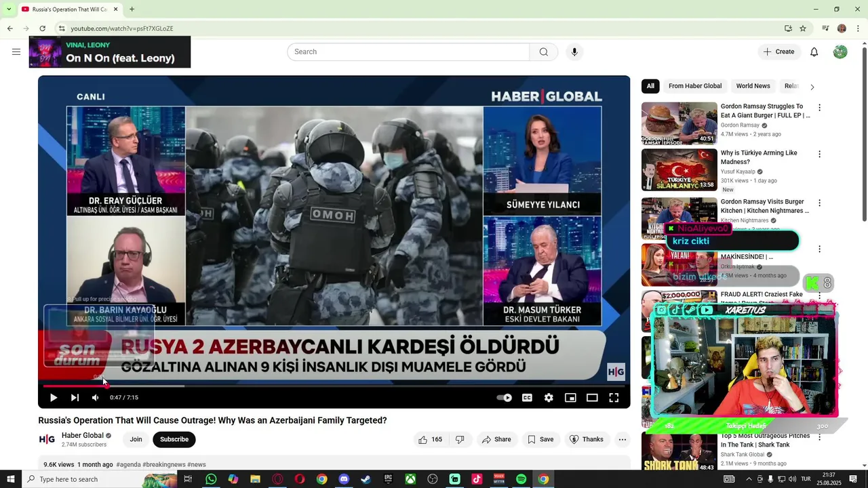The width and height of the screenshot is (868, 488).
Task: Click the magnifier search button
Action: pyautogui.click(x=544, y=52)
